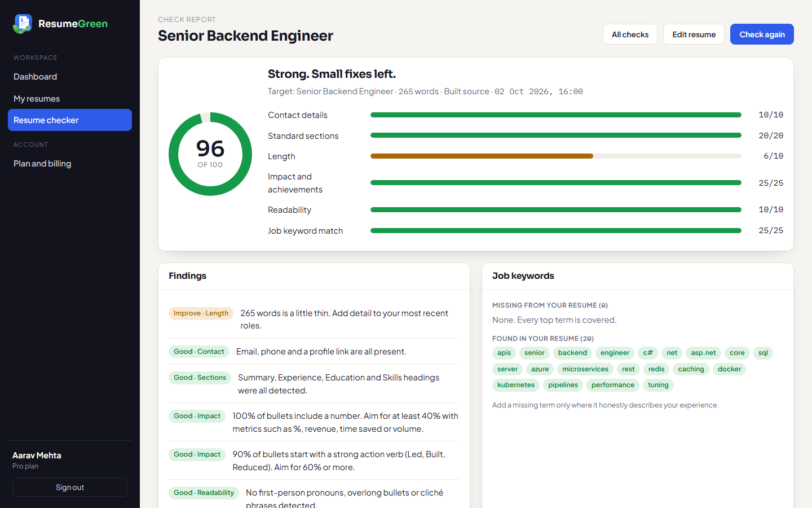The height and width of the screenshot is (508, 812).
Task: Select the azure keyword chip
Action: pos(540,369)
